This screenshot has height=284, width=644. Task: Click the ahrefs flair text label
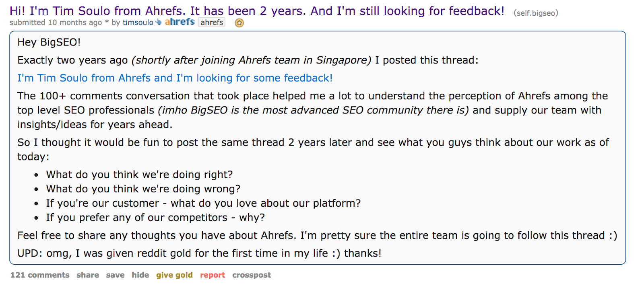point(212,23)
